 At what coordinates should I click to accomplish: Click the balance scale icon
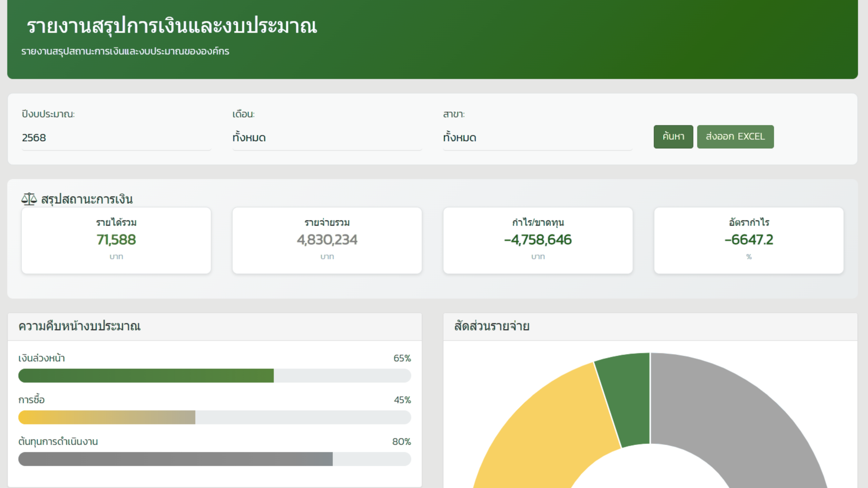point(29,199)
